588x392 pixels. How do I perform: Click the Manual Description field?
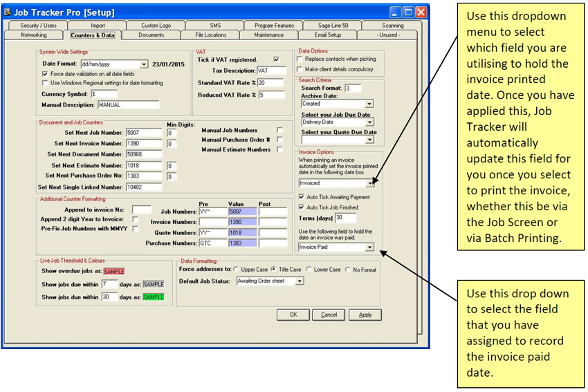click(128, 105)
